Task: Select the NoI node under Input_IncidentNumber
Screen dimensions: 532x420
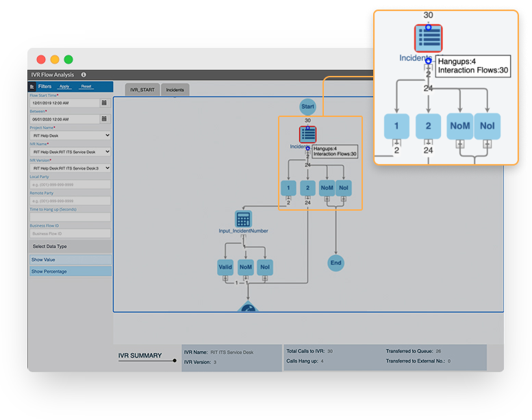Action: coord(265,267)
